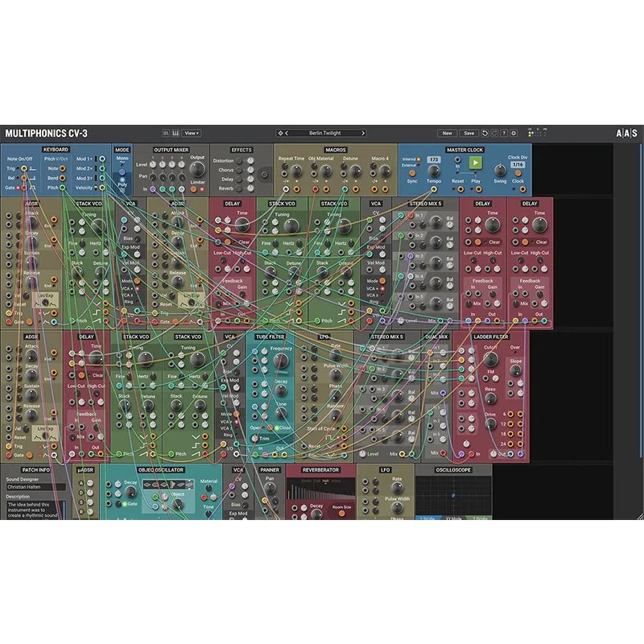The width and height of the screenshot is (644, 644).
Task: Open the Mod 1 source dropdown
Action: [85, 159]
